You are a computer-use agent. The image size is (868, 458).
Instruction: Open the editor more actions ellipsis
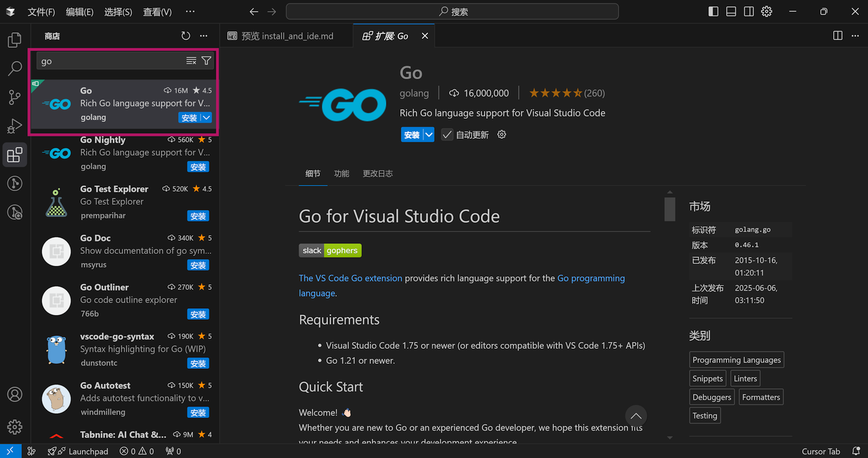pyautogui.click(x=855, y=36)
